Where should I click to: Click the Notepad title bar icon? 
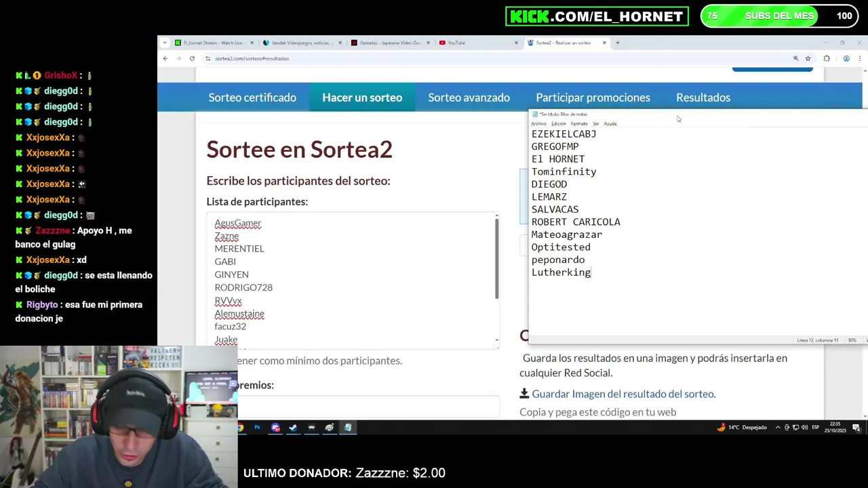(x=534, y=115)
